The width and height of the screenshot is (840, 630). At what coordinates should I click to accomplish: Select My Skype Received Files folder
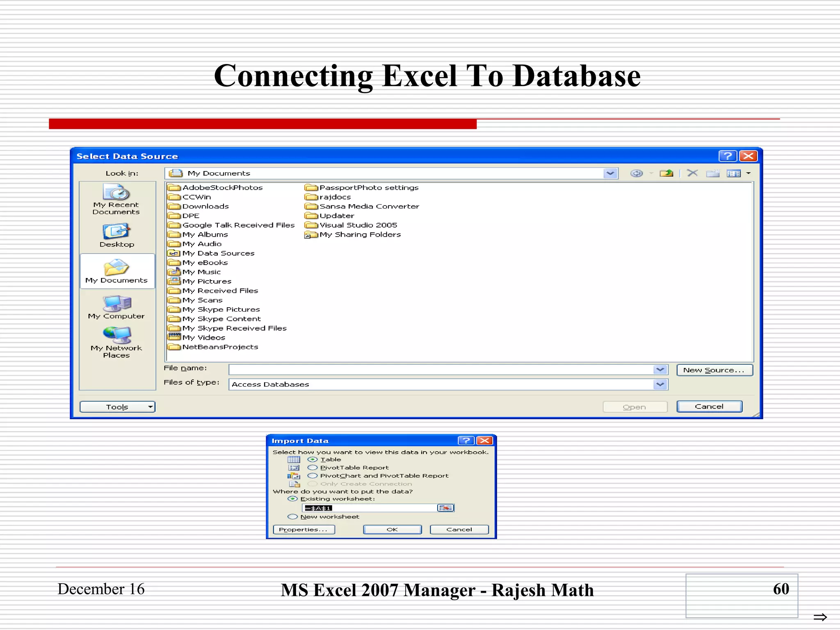coord(228,328)
